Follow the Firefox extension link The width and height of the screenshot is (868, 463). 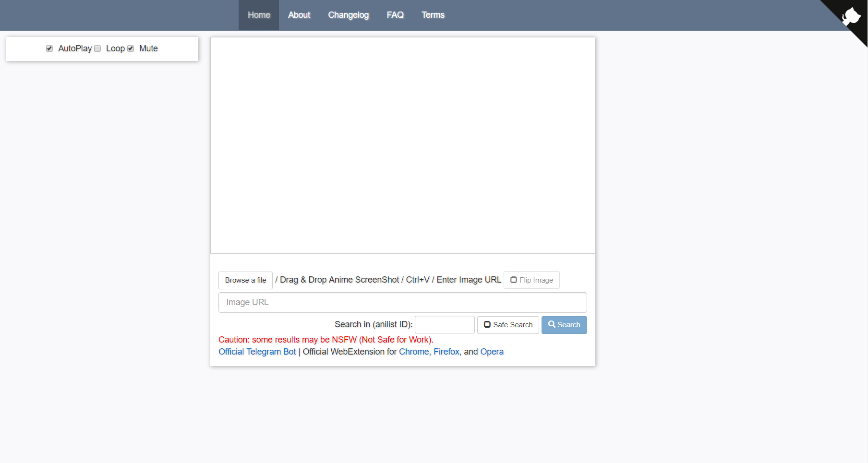tap(446, 352)
